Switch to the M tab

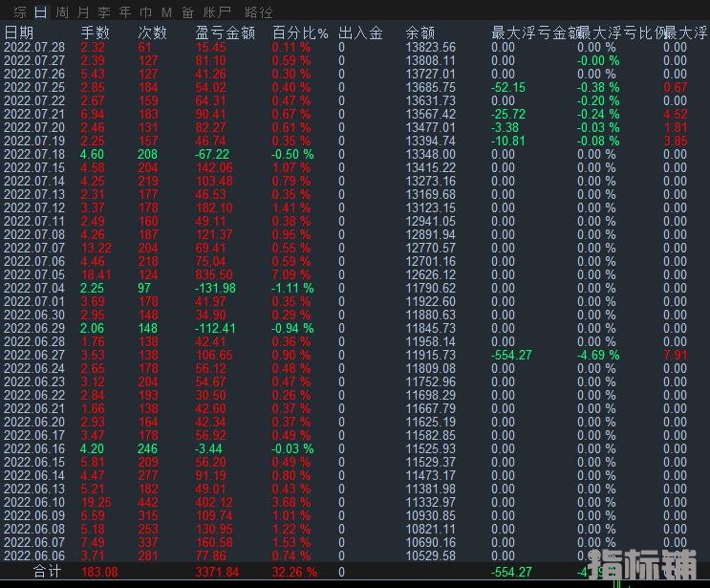click(166, 12)
